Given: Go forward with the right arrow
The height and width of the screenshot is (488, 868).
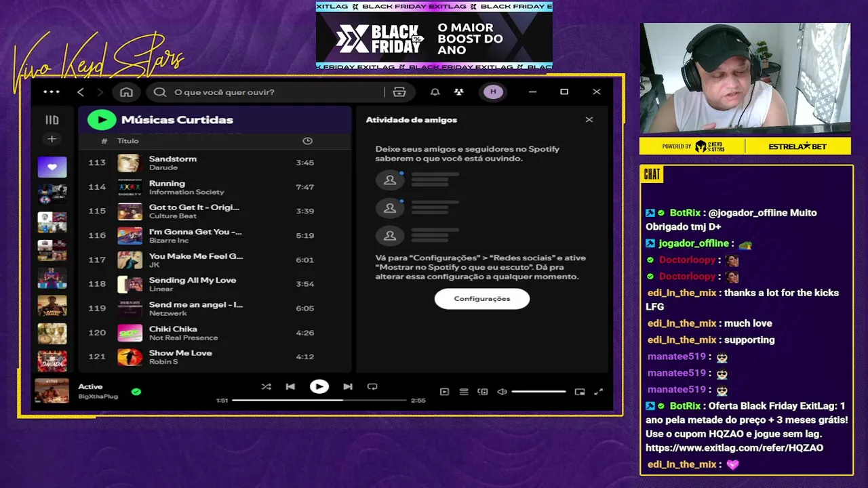Looking at the screenshot, I should tap(100, 92).
